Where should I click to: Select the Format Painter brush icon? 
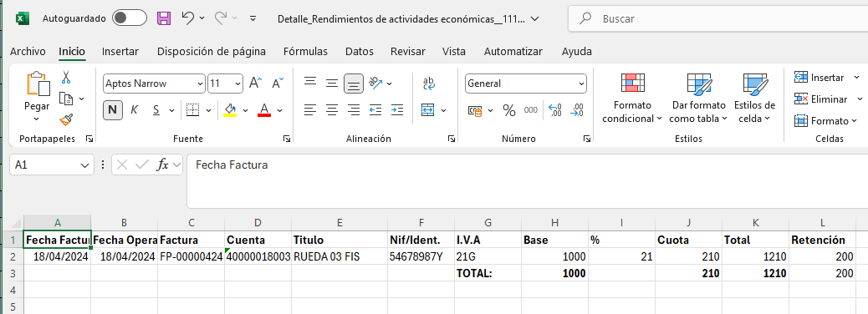(x=66, y=120)
